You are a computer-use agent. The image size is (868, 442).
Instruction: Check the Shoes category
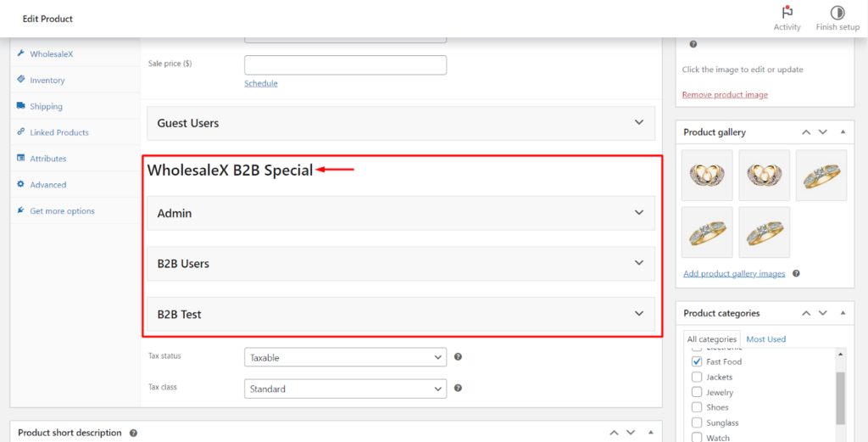(x=697, y=407)
